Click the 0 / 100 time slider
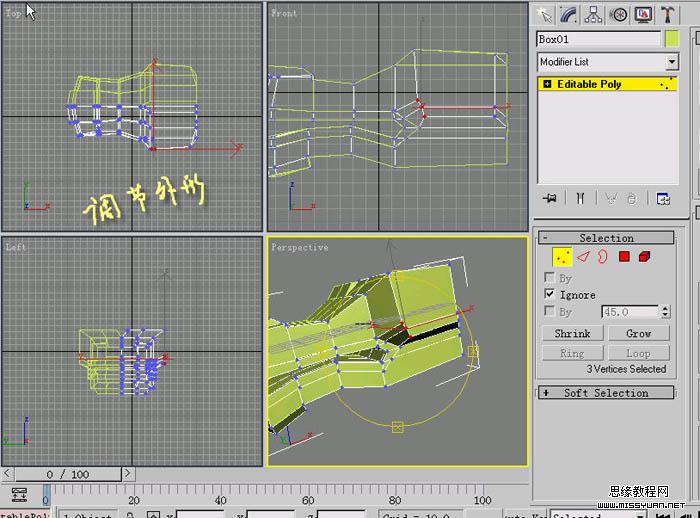 pos(68,474)
